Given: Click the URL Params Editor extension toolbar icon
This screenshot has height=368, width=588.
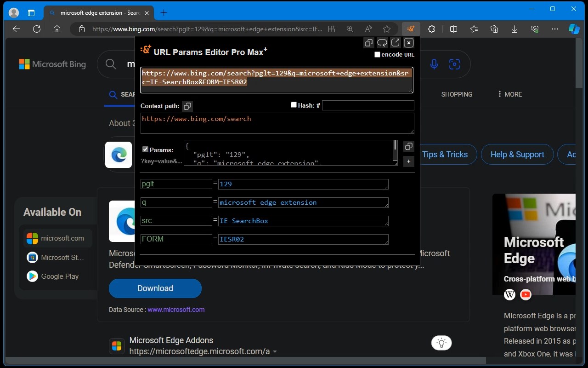Looking at the screenshot, I should (x=411, y=29).
